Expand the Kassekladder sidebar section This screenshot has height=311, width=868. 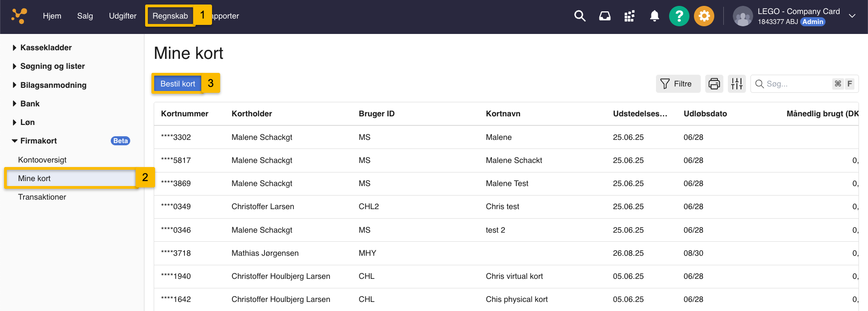(x=46, y=48)
